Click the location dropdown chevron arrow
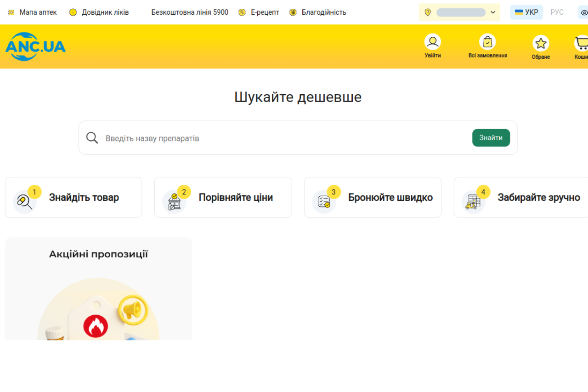This screenshot has width=588, height=392. [x=493, y=12]
